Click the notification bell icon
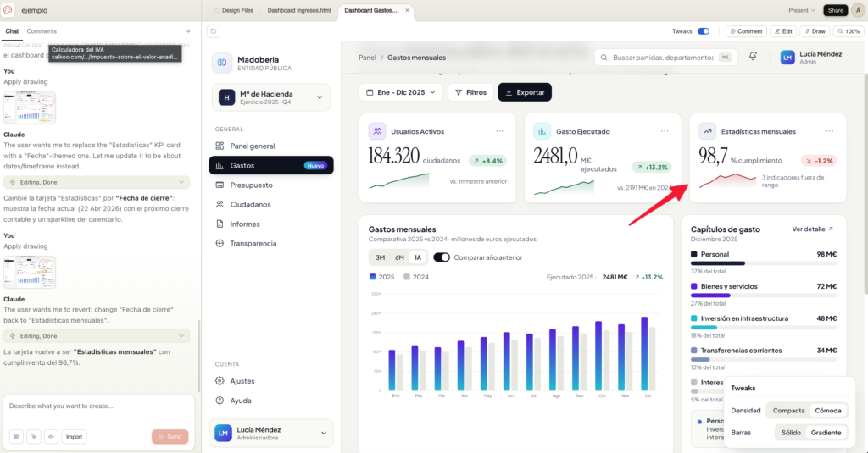The image size is (868, 453). click(753, 57)
